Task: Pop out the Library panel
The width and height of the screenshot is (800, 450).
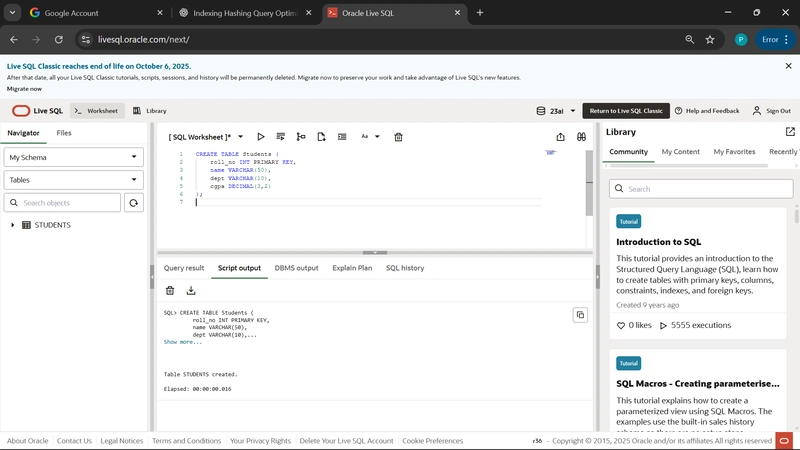Action: pos(790,132)
